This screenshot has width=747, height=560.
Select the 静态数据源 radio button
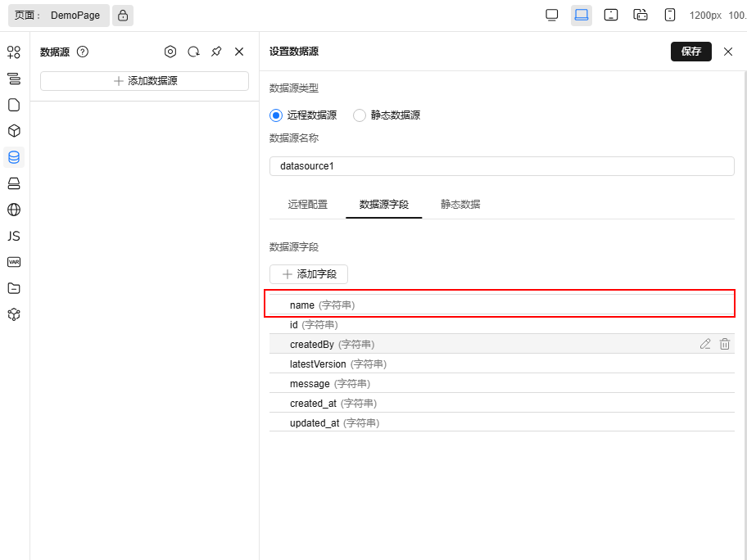[x=359, y=115]
